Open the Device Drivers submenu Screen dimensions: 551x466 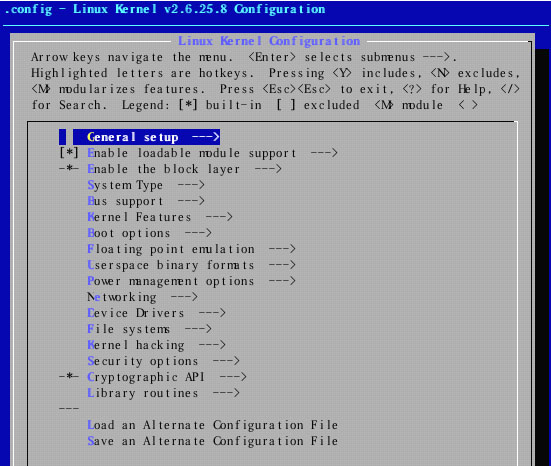point(156,313)
